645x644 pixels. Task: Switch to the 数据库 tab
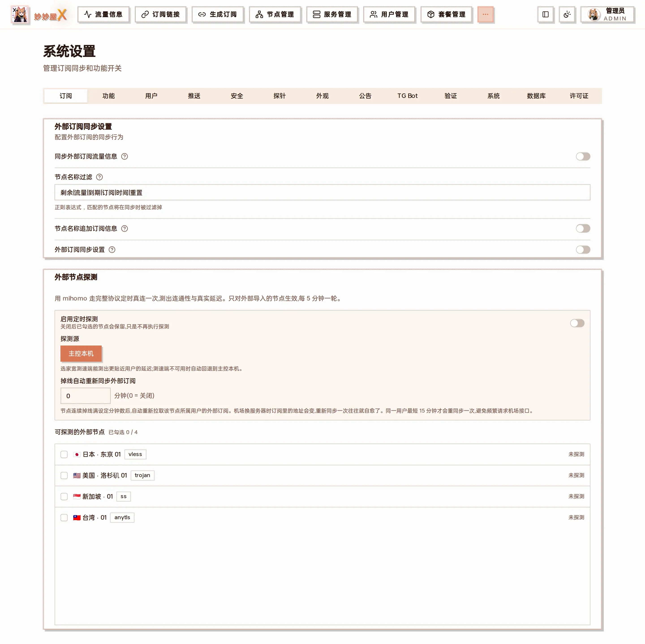click(x=536, y=96)
